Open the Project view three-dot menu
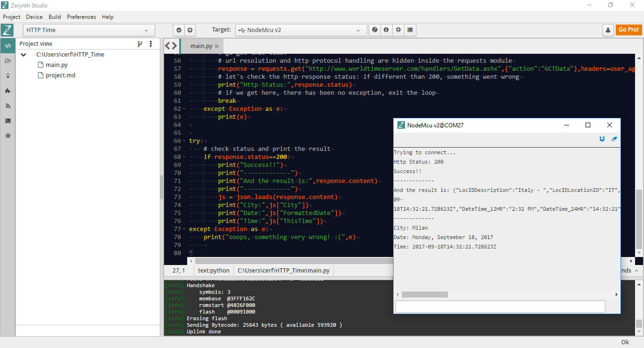 151,44
